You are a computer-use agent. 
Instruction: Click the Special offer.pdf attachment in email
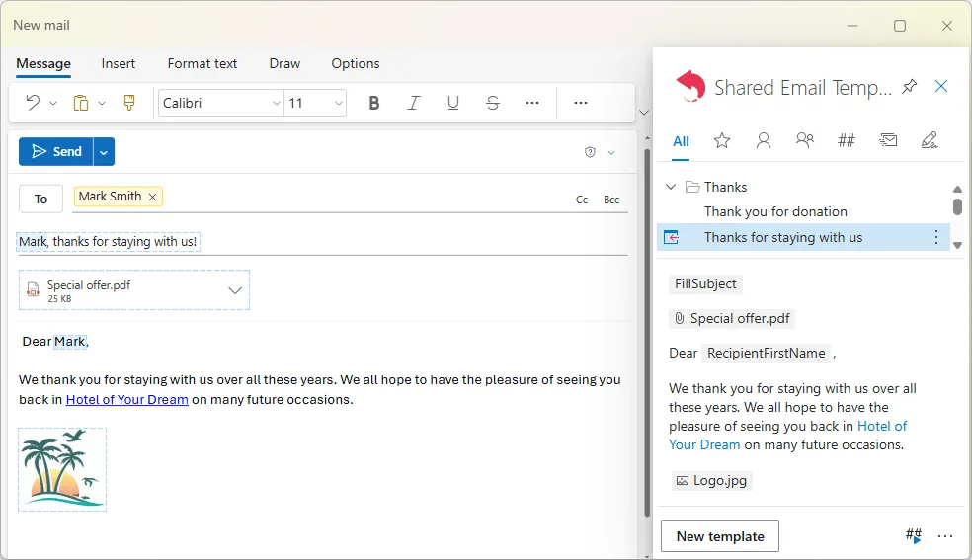pos(134,290)
